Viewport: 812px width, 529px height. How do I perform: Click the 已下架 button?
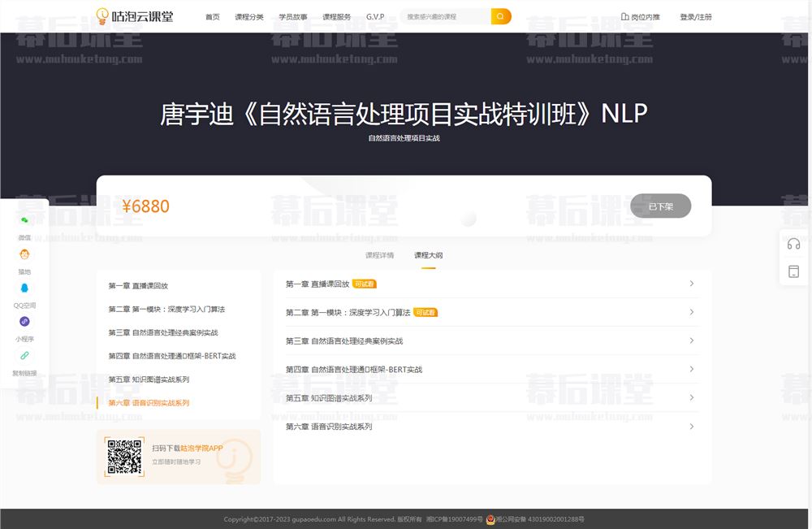[x=661, y=206]
